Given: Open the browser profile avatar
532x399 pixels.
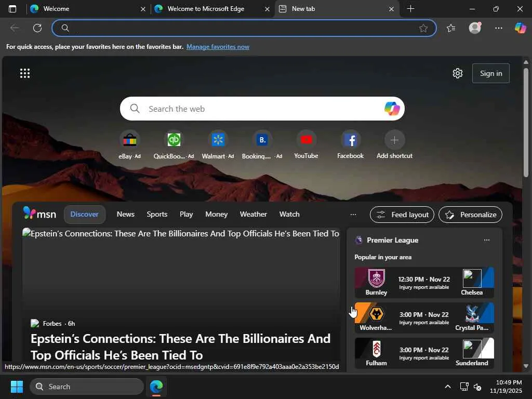Looking at the screenshot, I should coord(475,28).
